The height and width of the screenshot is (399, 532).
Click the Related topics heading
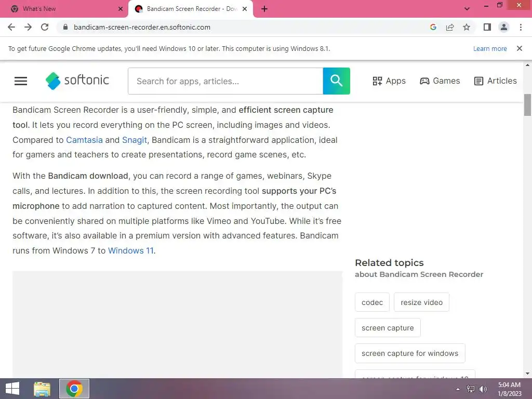point(389,262)
